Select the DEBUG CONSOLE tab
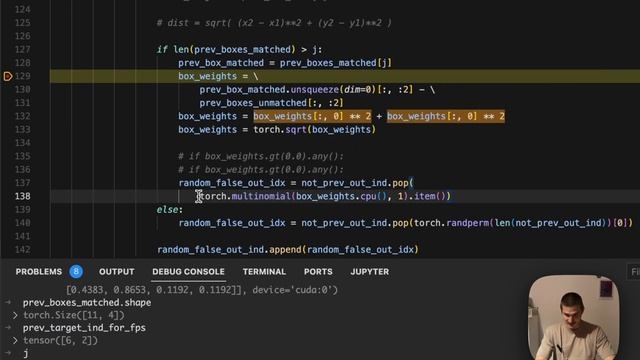 (x=188, y=272)
